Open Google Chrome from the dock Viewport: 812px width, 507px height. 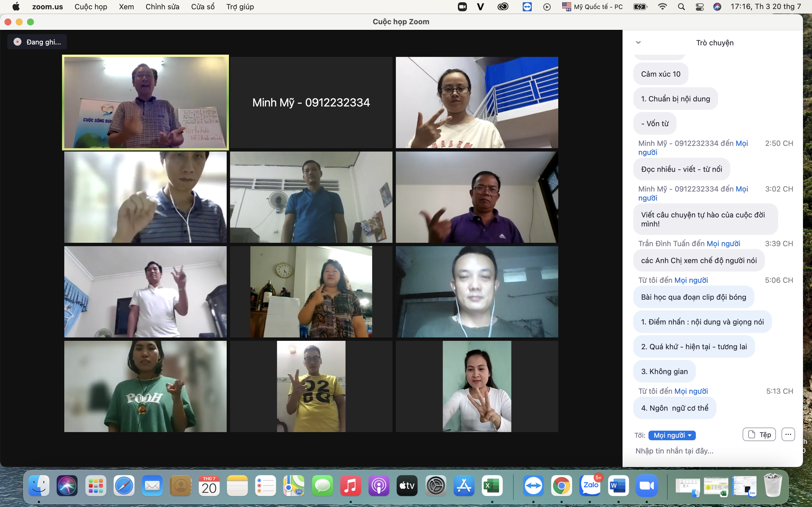(561, 486)
